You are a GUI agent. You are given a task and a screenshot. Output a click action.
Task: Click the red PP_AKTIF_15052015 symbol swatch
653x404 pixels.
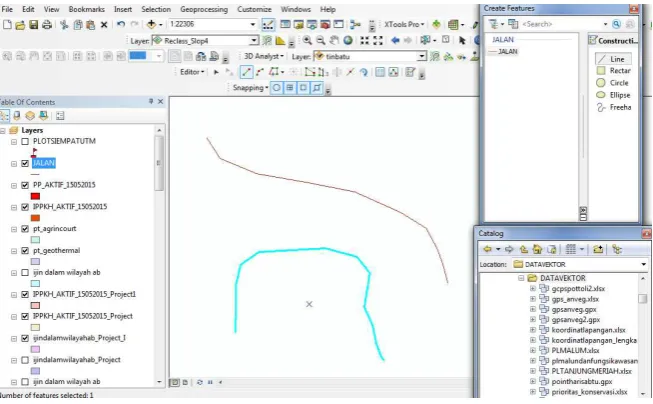click(x=35, y=196)
